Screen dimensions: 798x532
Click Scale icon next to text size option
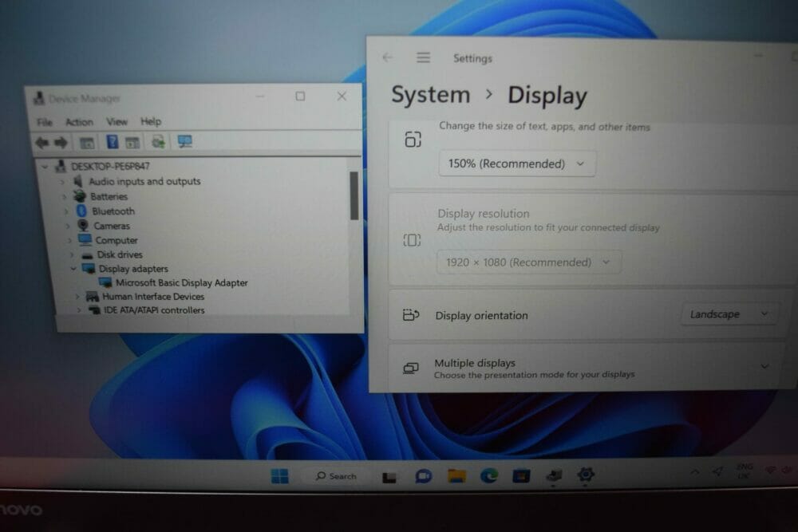[x=413, y=140]
